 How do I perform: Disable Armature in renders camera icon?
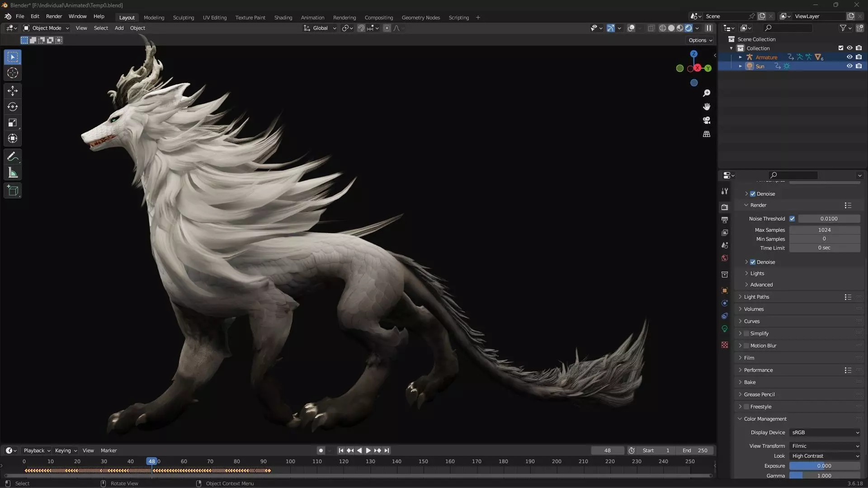(x=859, y=57)
